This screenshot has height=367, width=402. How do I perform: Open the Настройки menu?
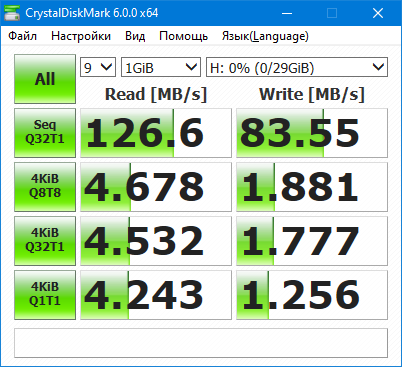tap(81, 36)
